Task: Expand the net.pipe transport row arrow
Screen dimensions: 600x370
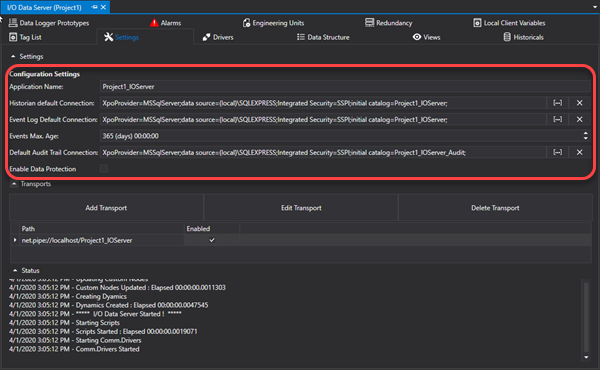Action: click(x=15, y=240)
